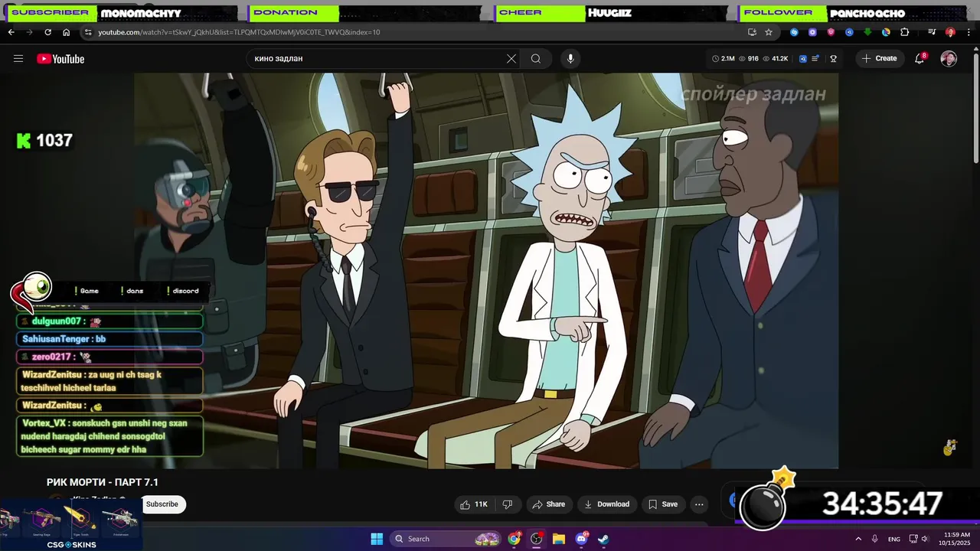Click video title РИК МОРТИ - ПАРТ 7.1
980x551 pixels.
[x=103, y=482]
